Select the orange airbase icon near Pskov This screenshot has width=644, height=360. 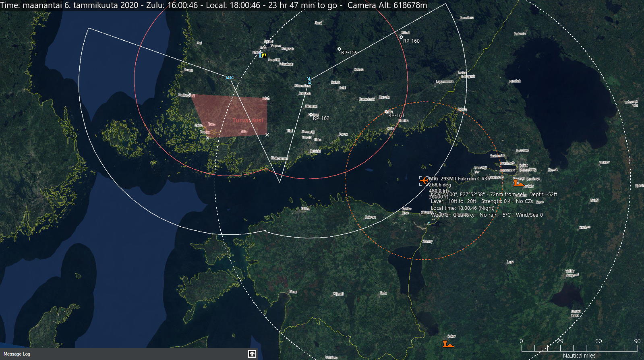(x=447, y=343)
